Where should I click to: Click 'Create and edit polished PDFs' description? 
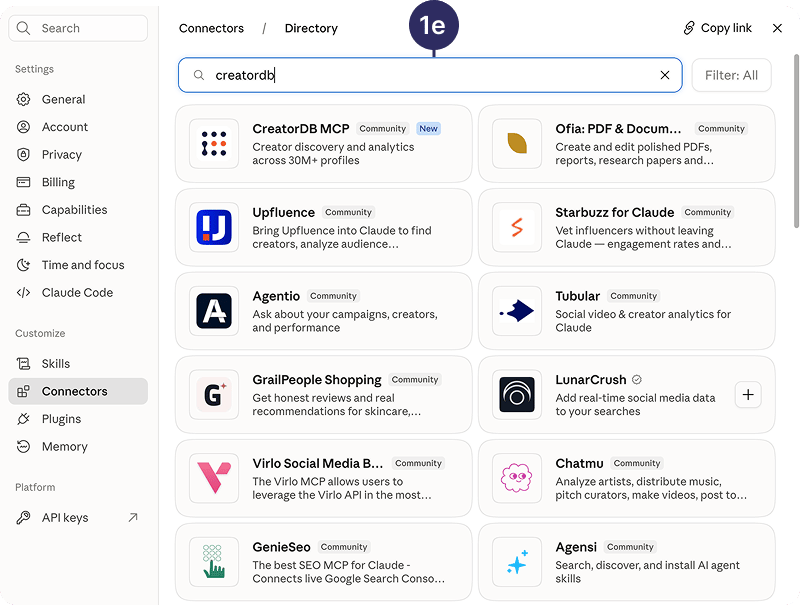tap(634, 154)
